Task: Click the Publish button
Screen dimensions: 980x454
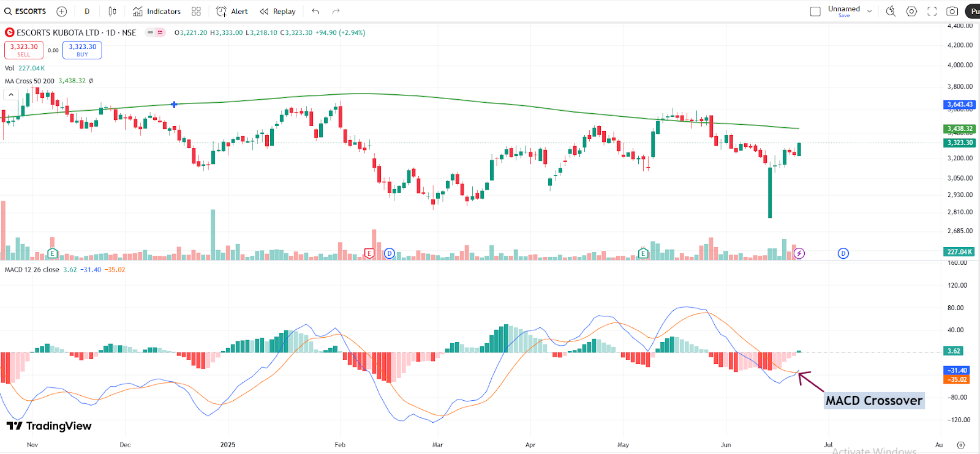Action: [973, 11]
